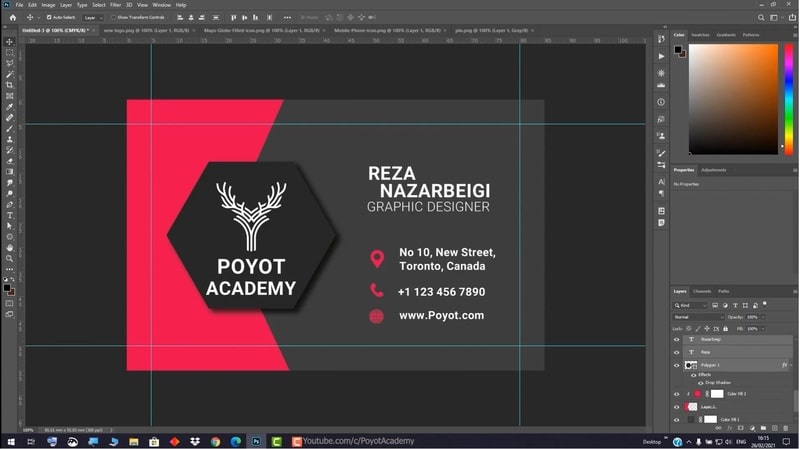The image size is (800, 449).
Task: Enable the Auto-Select checkbox
Action: [50, 18]
